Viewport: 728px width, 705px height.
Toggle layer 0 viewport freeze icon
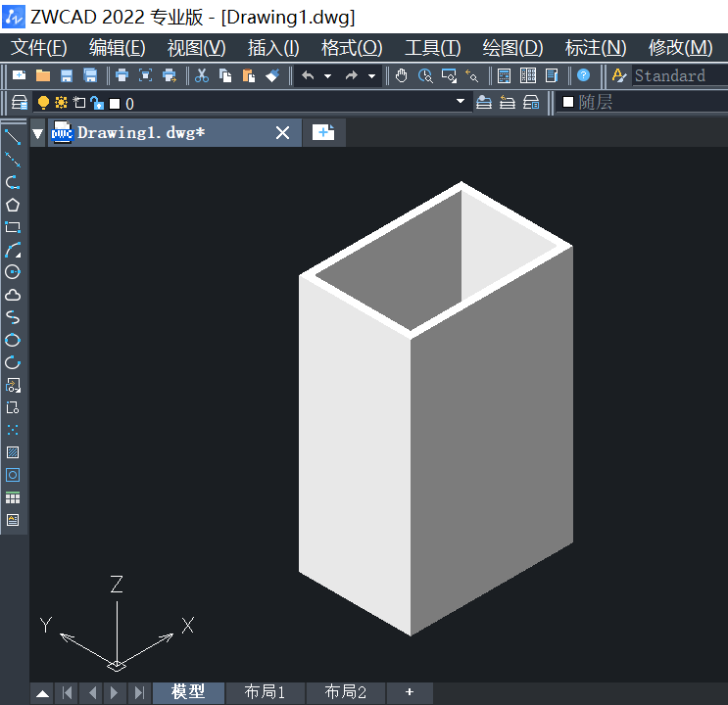(x=79, y=102)
